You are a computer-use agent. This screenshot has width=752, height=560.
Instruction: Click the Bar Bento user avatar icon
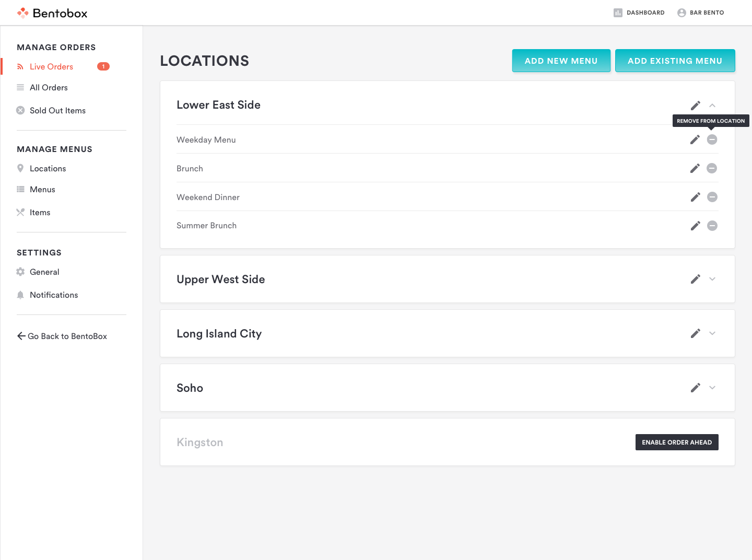click(681, 13)
